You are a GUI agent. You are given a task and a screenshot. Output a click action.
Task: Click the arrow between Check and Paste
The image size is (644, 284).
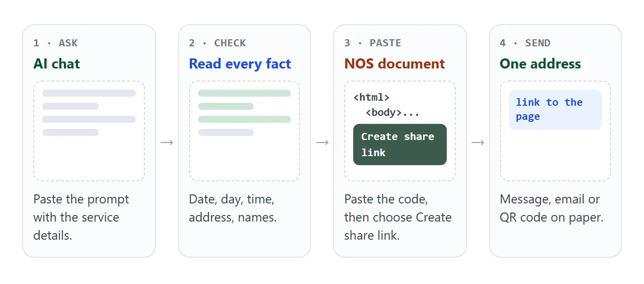323,143
